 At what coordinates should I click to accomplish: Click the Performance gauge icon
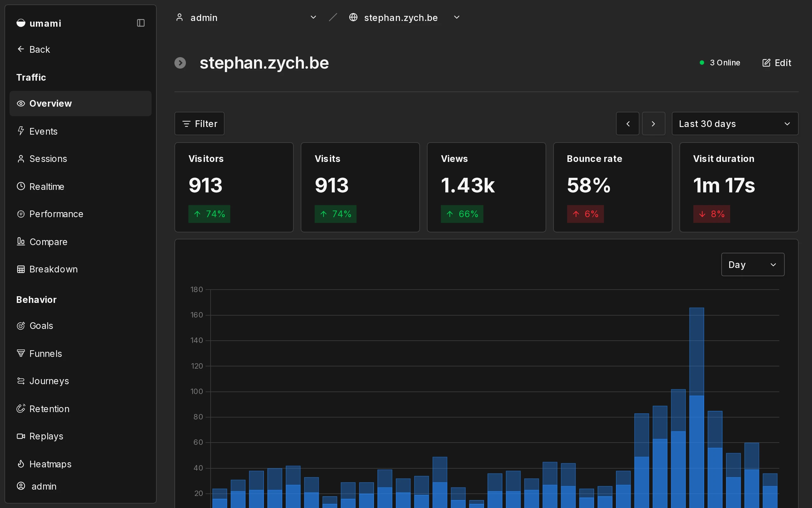[x=21, y=214]
